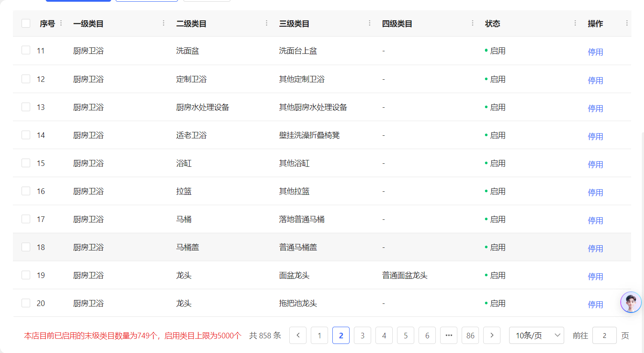Viewport: 644px width, 353px height.
Task: Open column menu icon for 序号
Action: point(61,23)
